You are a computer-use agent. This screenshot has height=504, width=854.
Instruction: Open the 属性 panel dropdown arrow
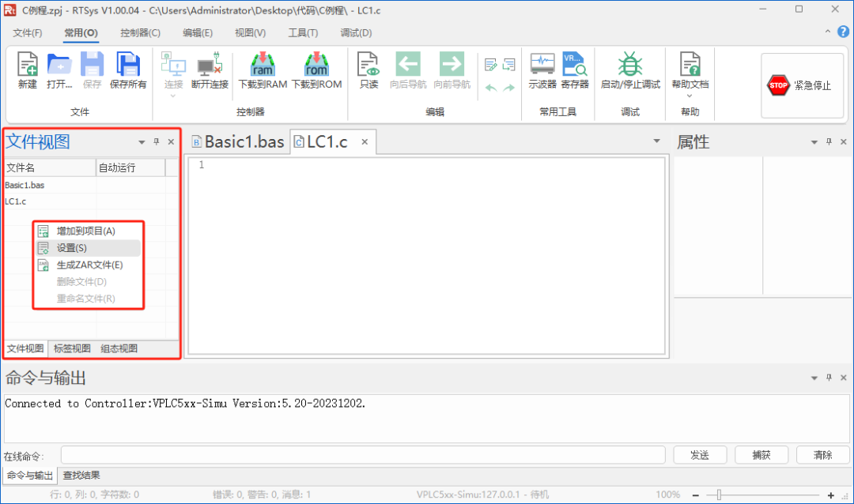814,142
